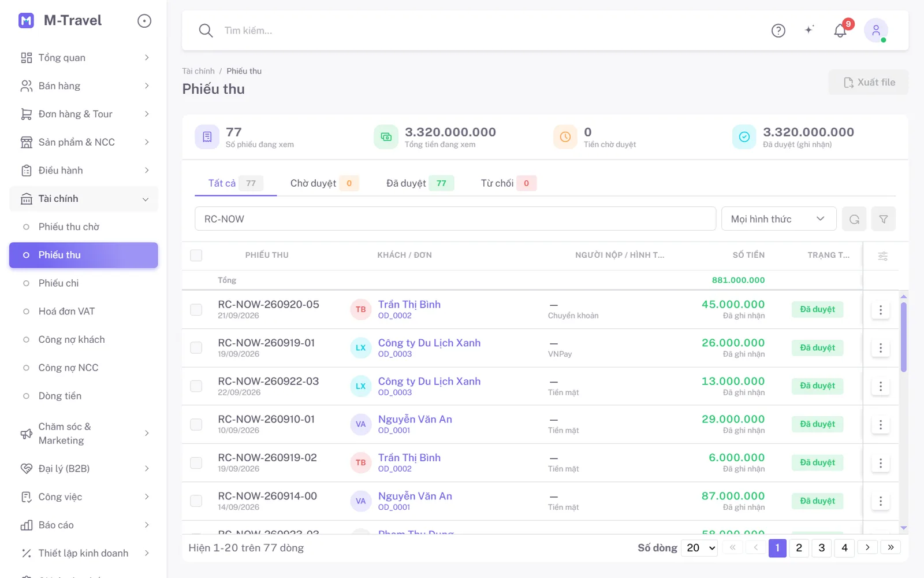Open actions menu for RC-NOW-260914-00
The width and height of the screenshot is (924, 578).
point(880,501)
